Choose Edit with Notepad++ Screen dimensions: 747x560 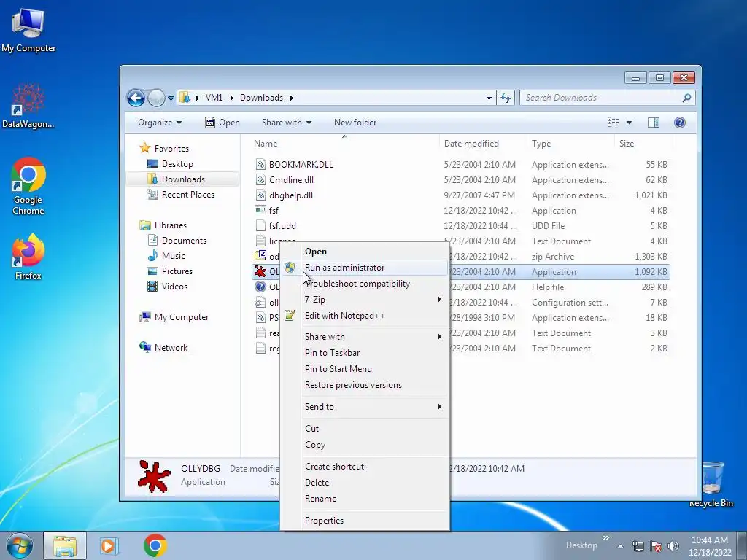click(345, 316)
